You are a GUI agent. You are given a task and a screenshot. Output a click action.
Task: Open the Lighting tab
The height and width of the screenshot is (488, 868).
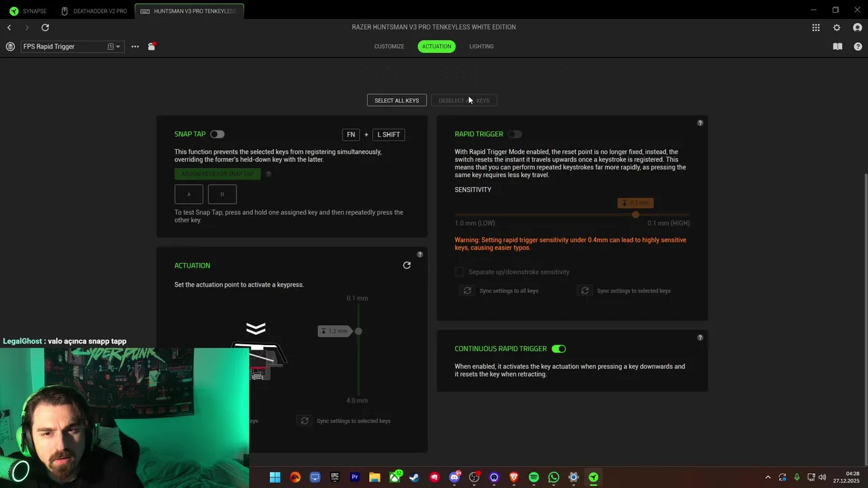click(x=481, y=47)
